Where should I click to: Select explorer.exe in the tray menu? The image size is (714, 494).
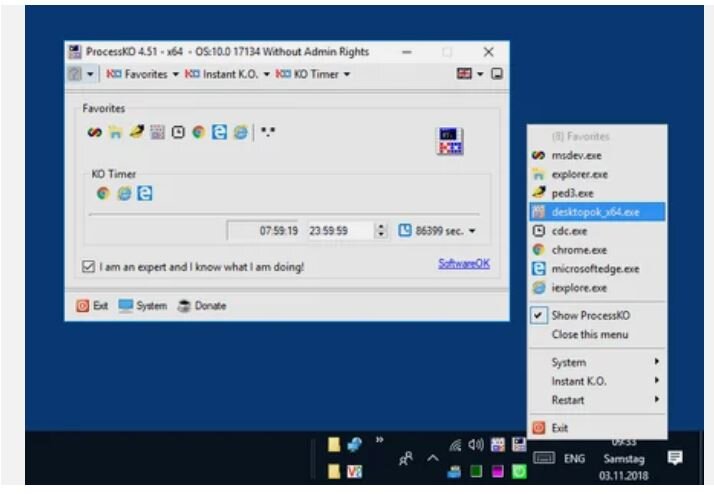pos(597,174)
